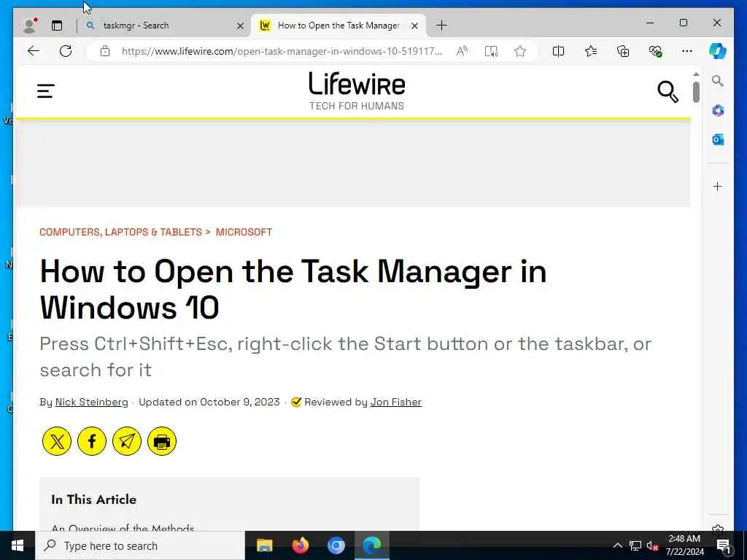Follow the Computers, Laptops & Tablets breadcrumb
This screenshot has height=560, width=747.
click(x=120, y=232)
